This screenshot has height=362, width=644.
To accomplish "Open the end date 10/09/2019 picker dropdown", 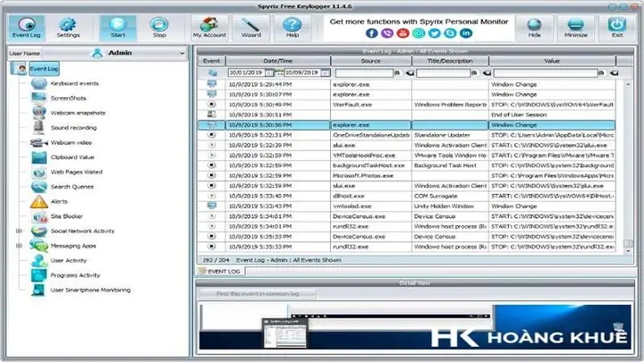I will [x=325, y=72].
